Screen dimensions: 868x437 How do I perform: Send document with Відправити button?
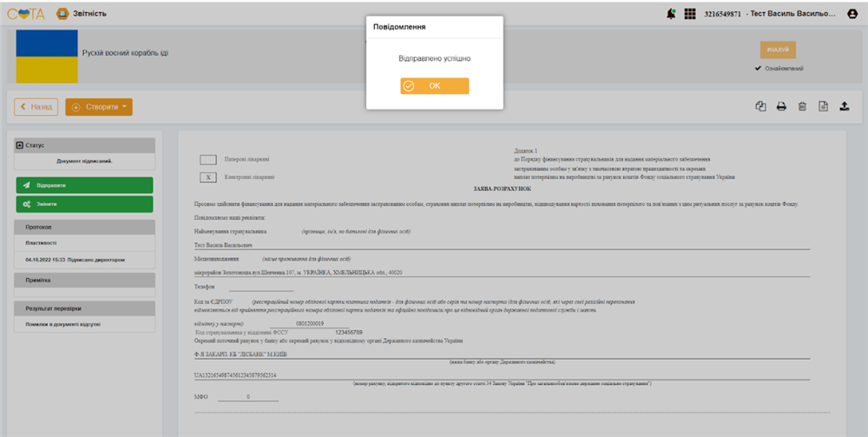coord(84,186)
